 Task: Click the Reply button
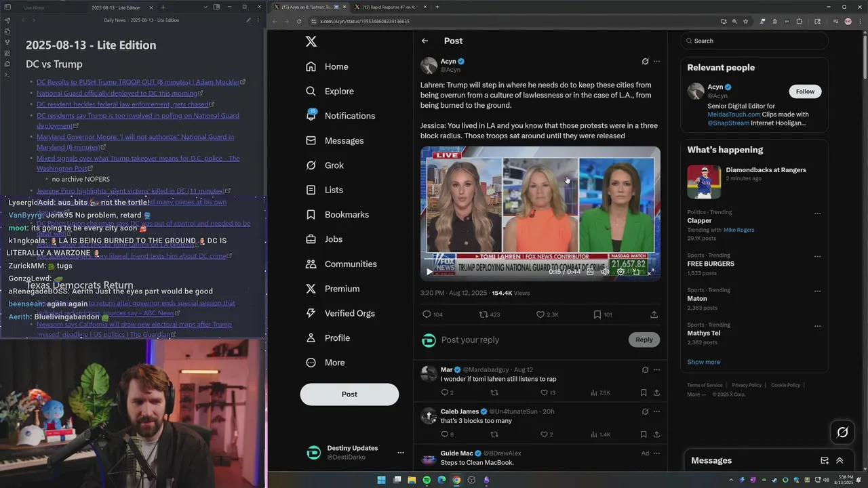click(644, 340)
